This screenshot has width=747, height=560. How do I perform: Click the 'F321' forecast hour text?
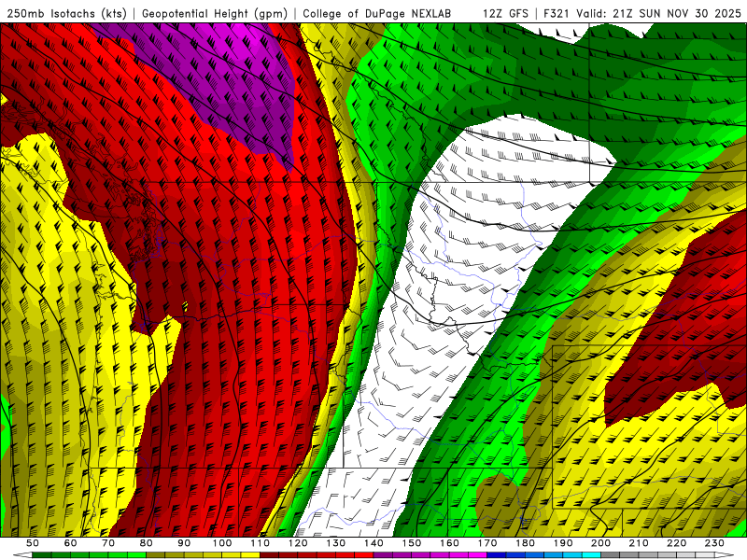pyautogui.click(x=557, y=13)
